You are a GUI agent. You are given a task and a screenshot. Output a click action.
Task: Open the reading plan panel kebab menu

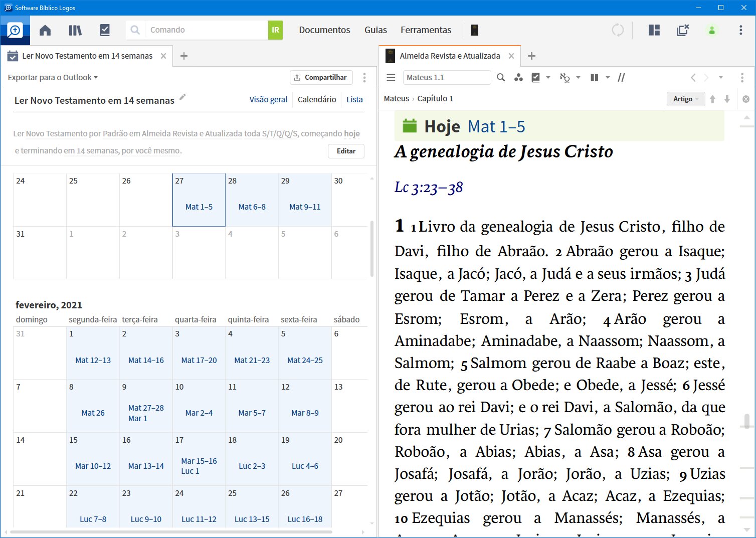pyautogui.click(x=364, y=78)
